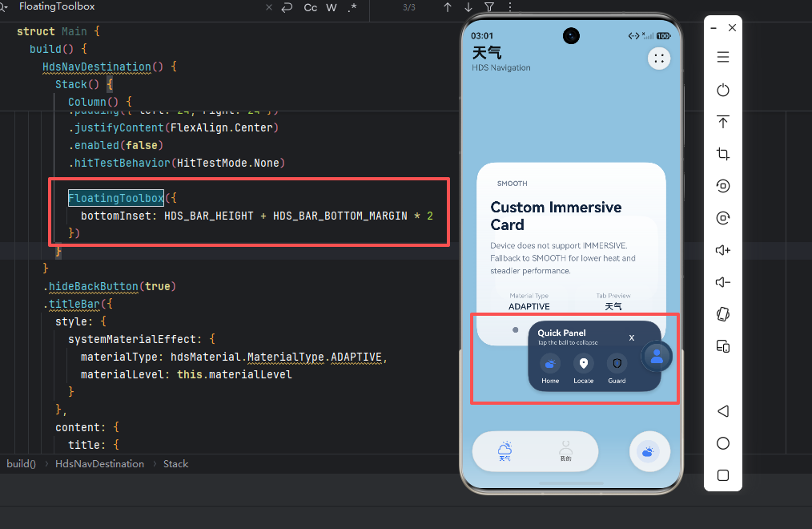
Task: Click '.titleBar({' code line
Action: click(78, 304)
